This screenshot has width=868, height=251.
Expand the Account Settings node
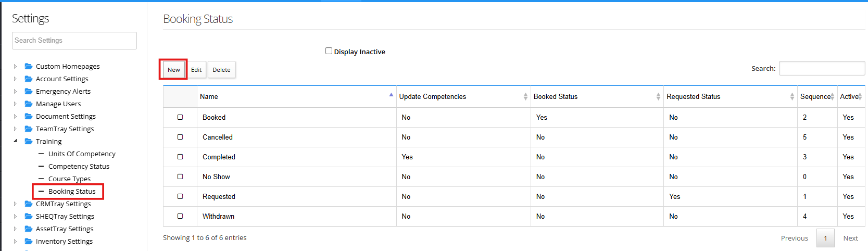(x=15, y=79)
